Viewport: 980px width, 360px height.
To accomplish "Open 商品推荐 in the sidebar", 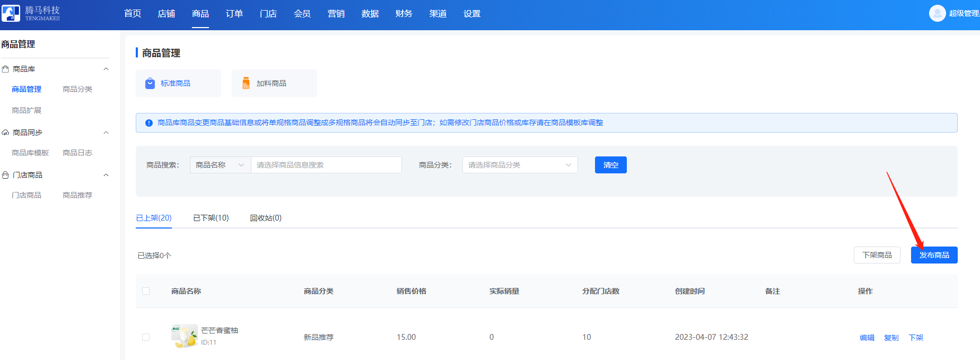I will (x=77, y=195).
